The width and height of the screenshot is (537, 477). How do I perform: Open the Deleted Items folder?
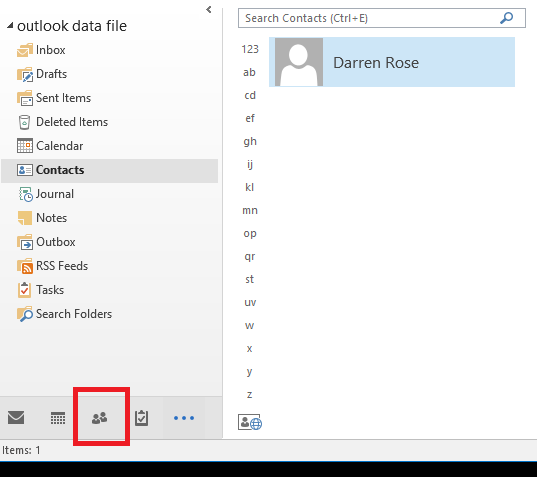[62, 122]
